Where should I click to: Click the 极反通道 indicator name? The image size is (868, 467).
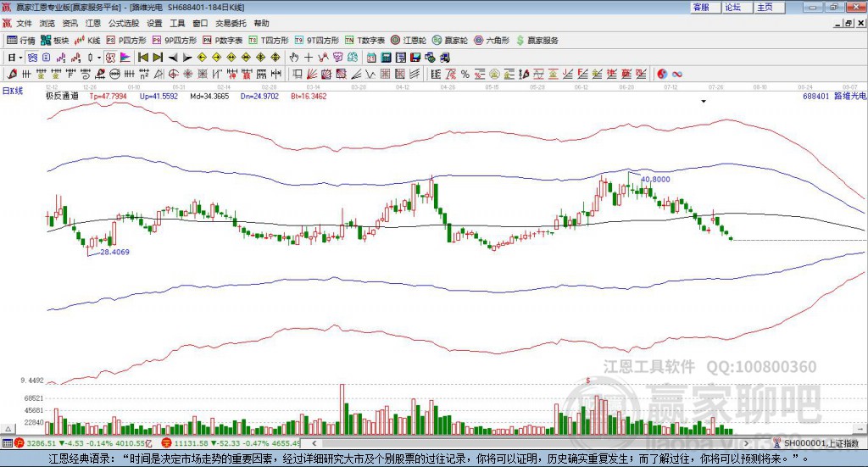pyautogui.click(x=62, y=97)
